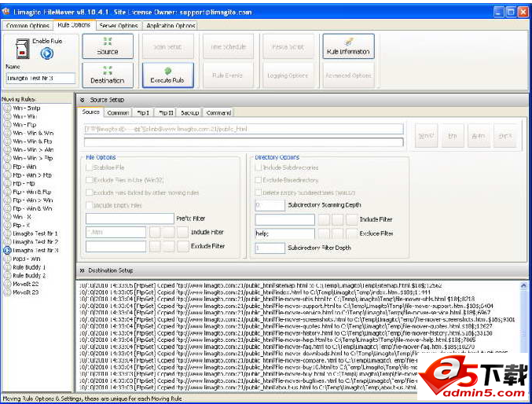Viewport: 532px width, 404px height.
Task: Click the Time Schedule button
Action: [228, 46]
